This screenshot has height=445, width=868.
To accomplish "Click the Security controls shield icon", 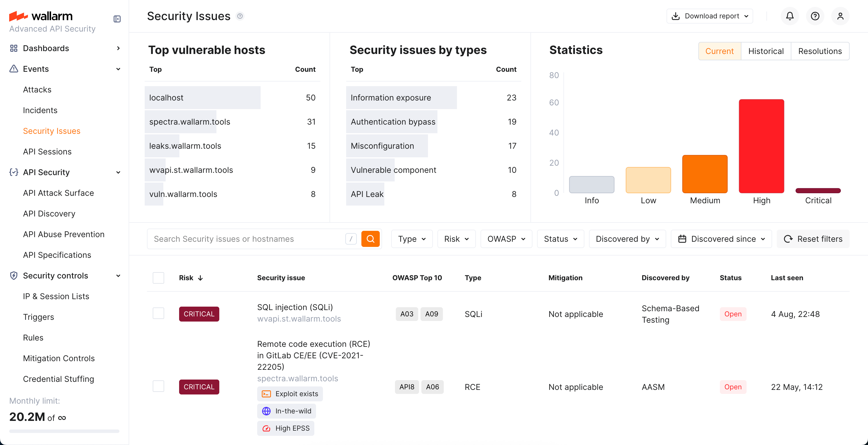I will coord(13,275).
